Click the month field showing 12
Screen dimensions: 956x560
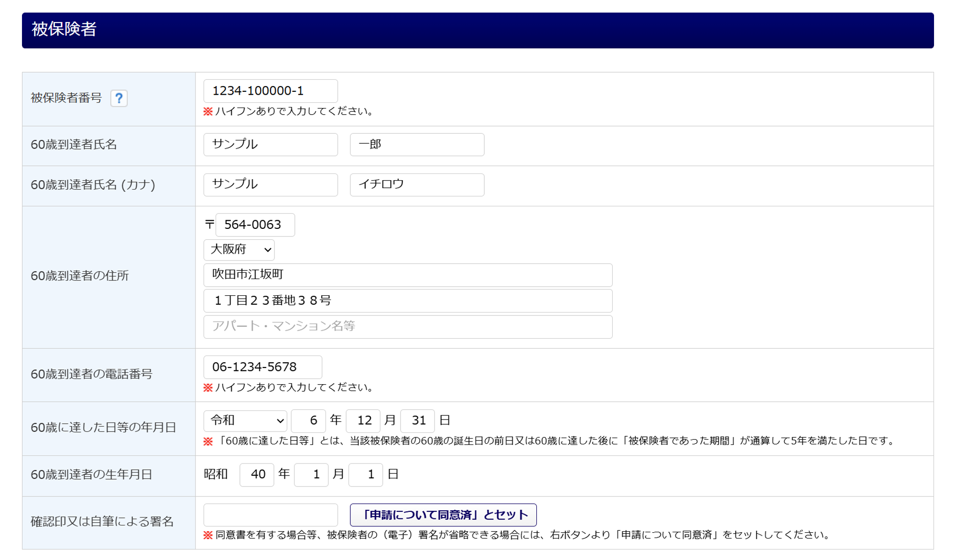pyautogui.click(x=363, y=420)
